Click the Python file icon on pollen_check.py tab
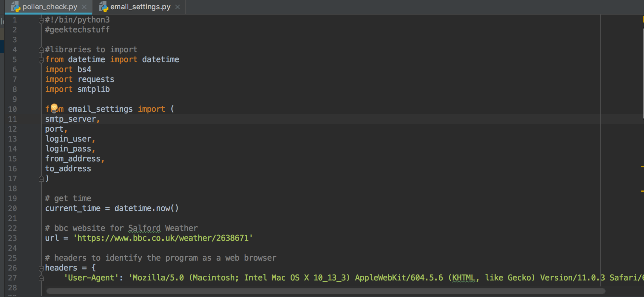Viewport: 644px width, 297px height. coord(16,7)
